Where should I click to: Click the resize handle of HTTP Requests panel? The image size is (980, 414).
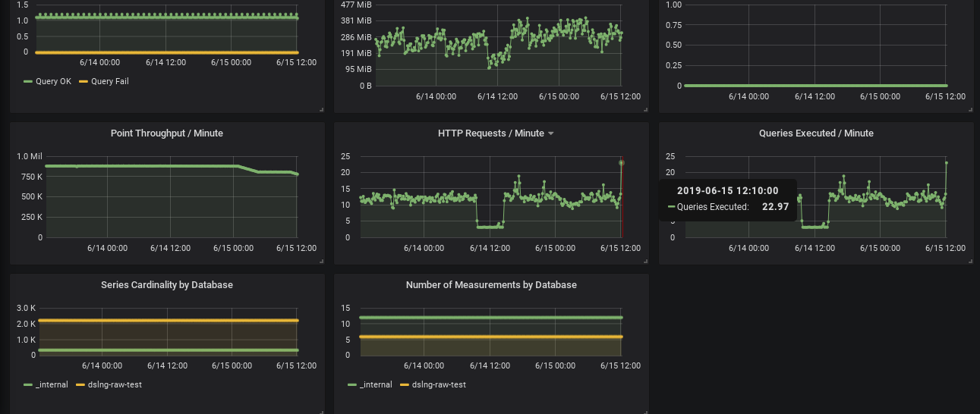(x=646, y=262)
